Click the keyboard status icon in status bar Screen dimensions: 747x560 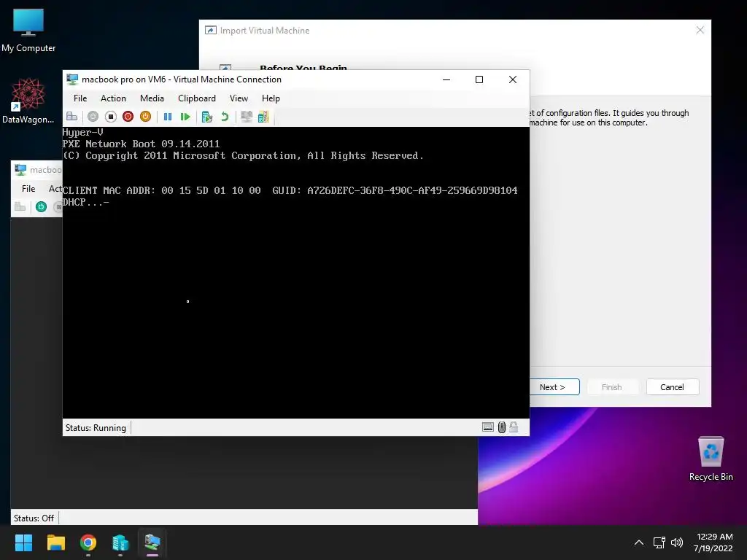click(488, 427)
